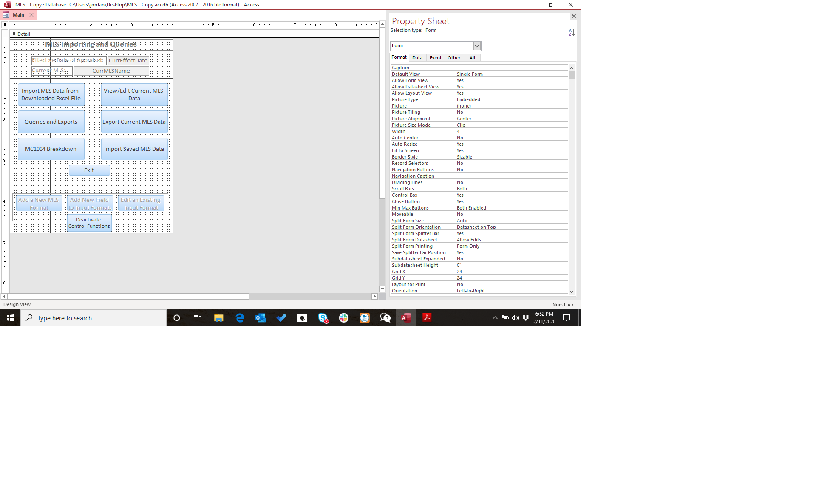
Task: Select the Queries and Exports button
Action: point(51,122)
